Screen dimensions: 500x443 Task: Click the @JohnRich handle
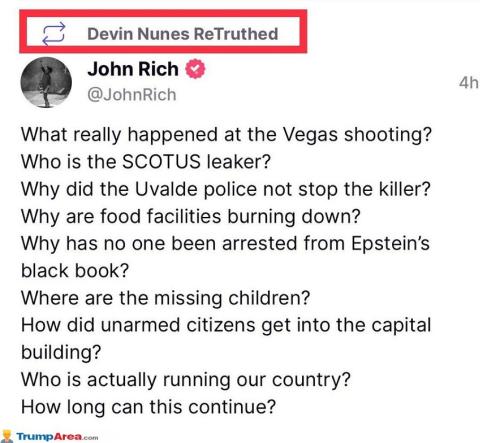click(x=132, y=95)
